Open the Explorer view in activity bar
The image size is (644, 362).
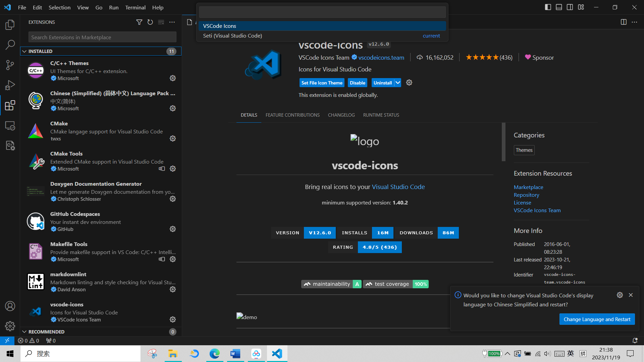(x=10, y=24)
